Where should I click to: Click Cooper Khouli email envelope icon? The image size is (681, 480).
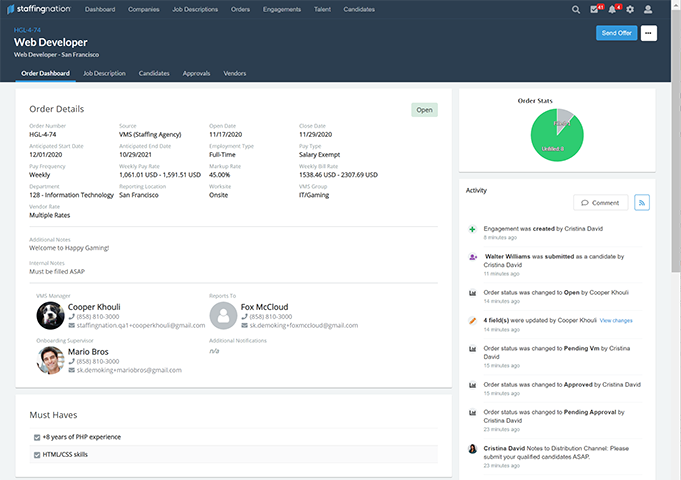point(72,325)
